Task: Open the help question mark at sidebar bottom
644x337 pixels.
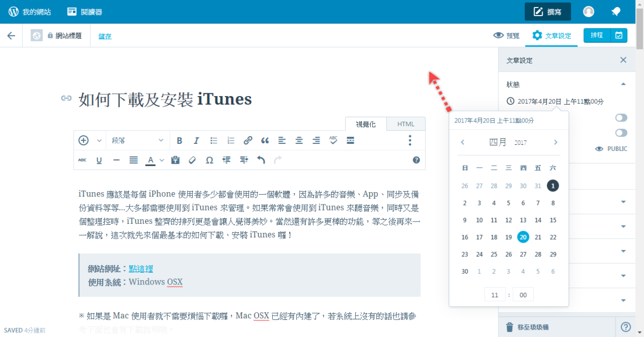Action: [626, 327]
